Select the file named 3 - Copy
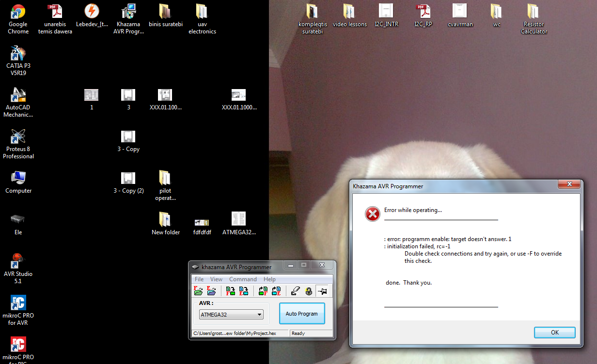 pos(128,141)
